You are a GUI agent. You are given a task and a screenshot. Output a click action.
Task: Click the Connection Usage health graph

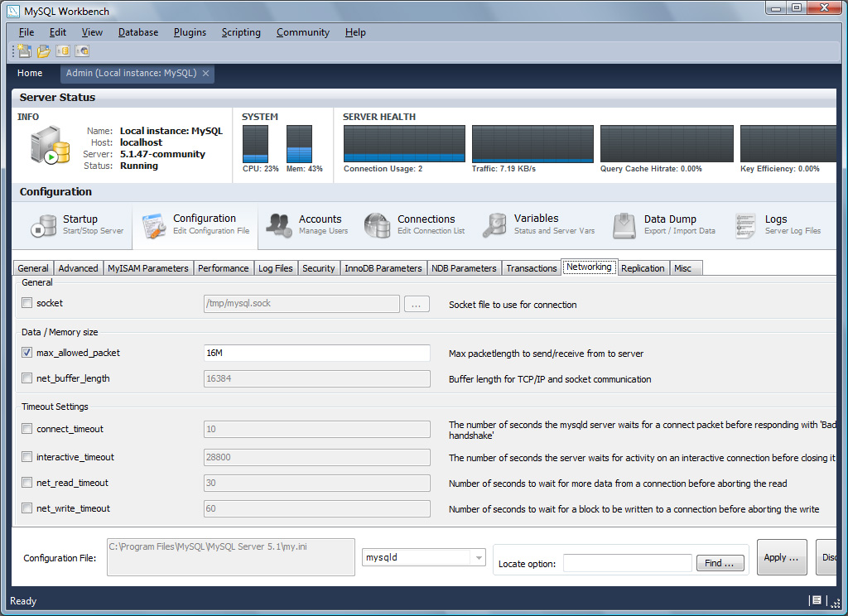404,144
